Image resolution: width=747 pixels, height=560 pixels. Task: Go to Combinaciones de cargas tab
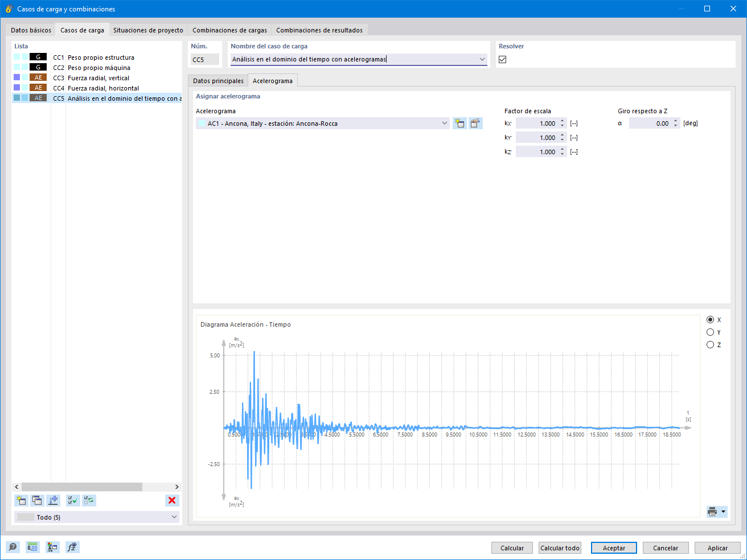[x=229, y=30]
